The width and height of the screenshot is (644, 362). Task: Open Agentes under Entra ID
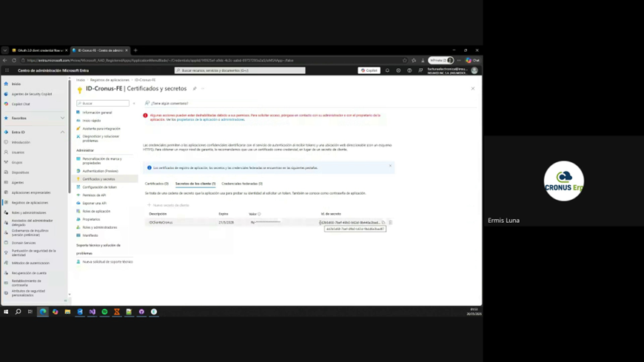pos(18,182)
